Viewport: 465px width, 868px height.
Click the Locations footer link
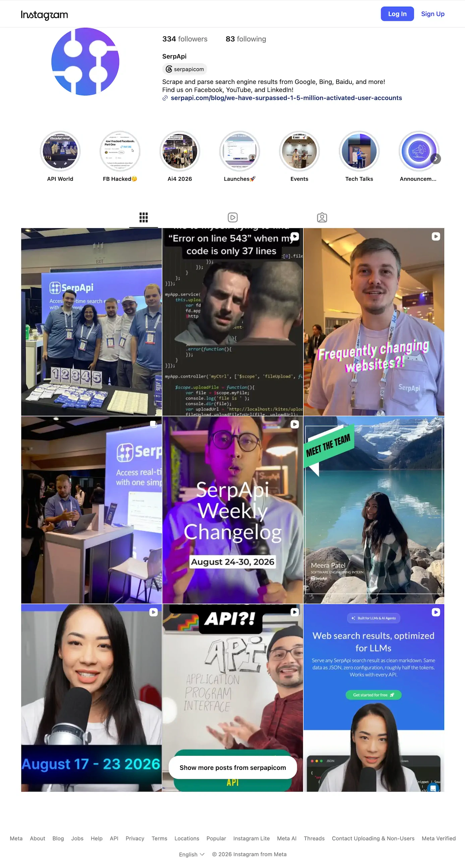click(187, 838)
